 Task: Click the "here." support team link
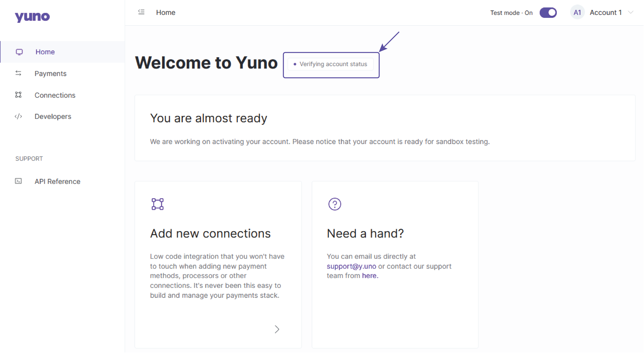point(370,276)
